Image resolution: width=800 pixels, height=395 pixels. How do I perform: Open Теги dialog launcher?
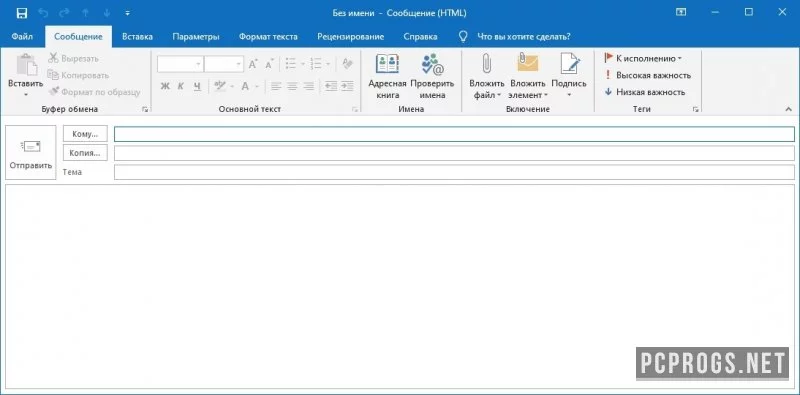[695, 109]
